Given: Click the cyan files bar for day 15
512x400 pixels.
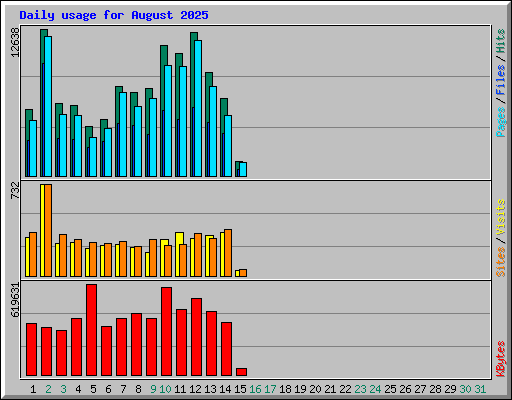Looking at the screenshot, I should pos(243,169).
